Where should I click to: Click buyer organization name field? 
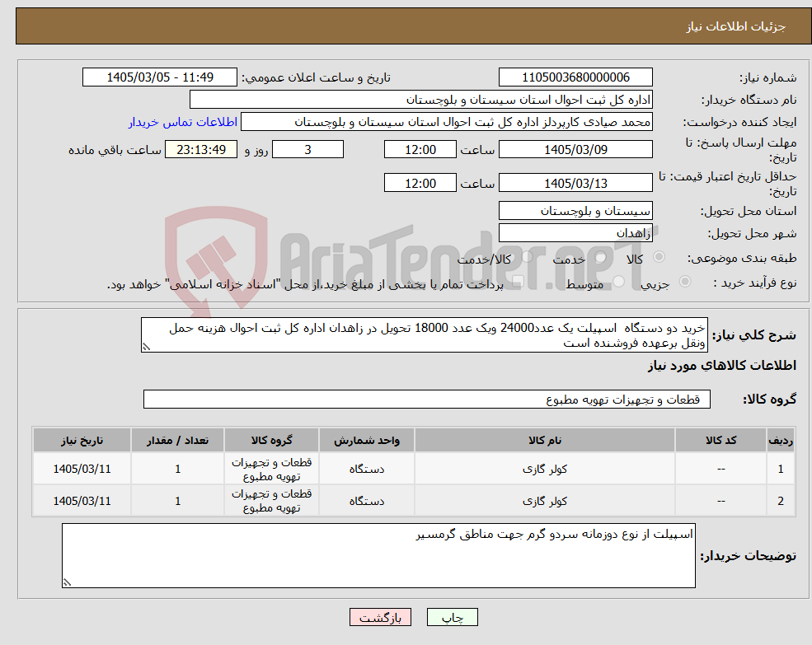click(421, 100)
